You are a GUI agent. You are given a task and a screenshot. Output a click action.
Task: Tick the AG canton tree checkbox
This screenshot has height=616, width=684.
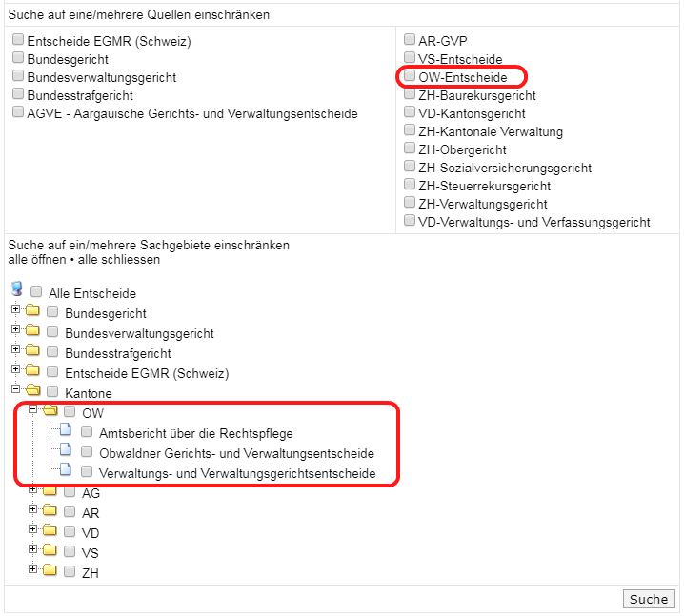point(70,491)
